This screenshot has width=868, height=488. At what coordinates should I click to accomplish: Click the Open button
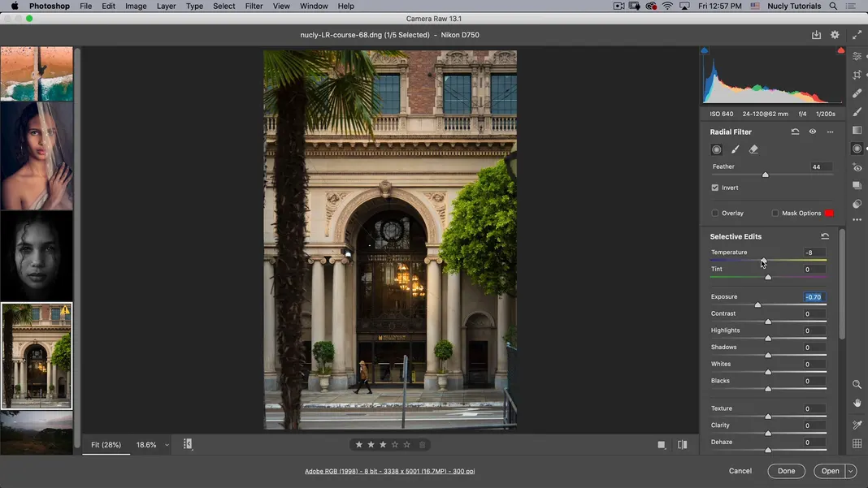pyautogui.click(x=830, y=472)
